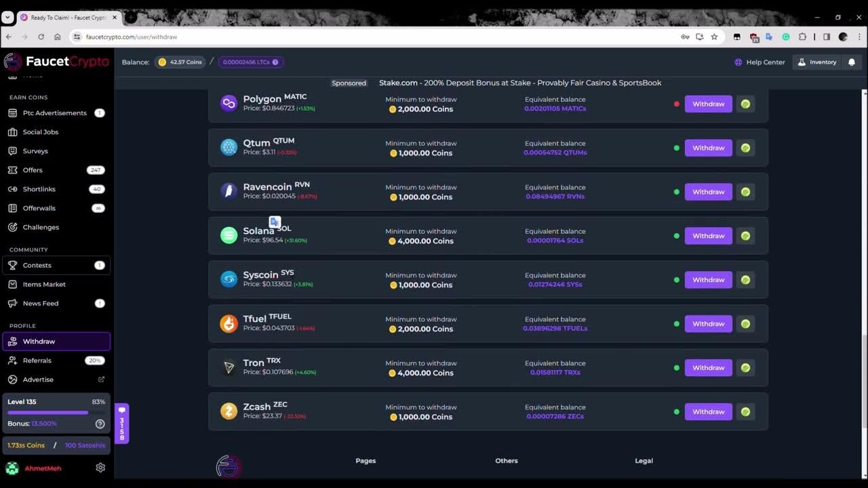Screen dimensions: 868x488
Task: Click the LTC balance info icon
Action: click(275, 62)
